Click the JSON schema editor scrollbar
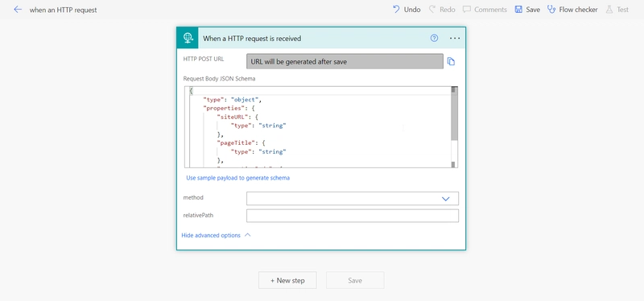This screenshot has width=644, height=301. click(x=454, y=127)
